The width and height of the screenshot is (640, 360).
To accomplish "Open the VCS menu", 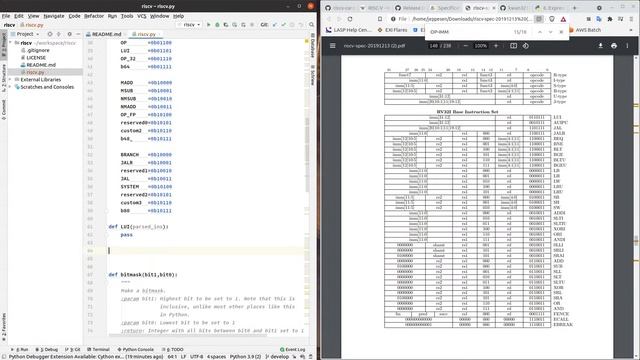I will [142, 16].
